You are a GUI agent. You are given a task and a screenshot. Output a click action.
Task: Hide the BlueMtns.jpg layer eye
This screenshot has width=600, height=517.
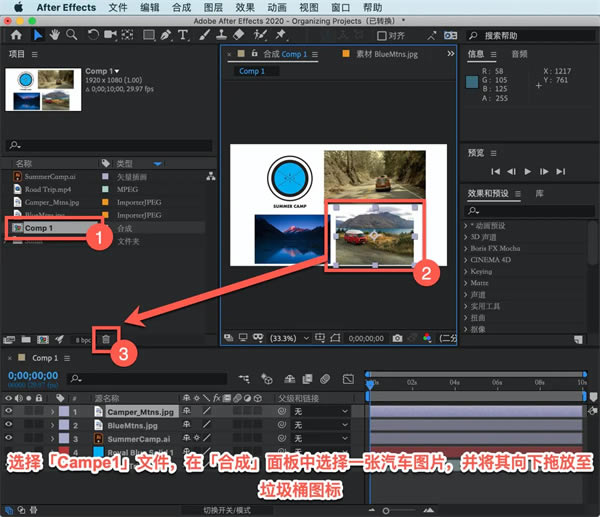8,424
